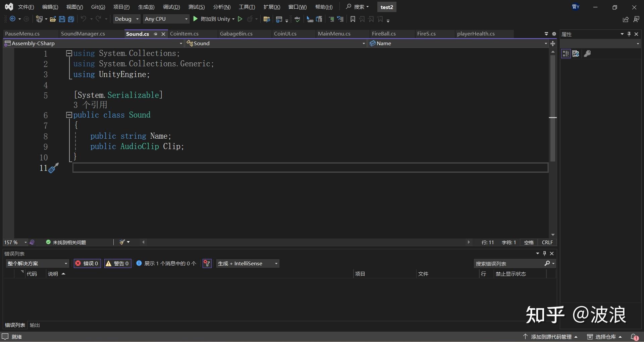The width and height of the screenshot is (644, 342).
Task: Click the notifications bell in status bar
Action: 634,337
